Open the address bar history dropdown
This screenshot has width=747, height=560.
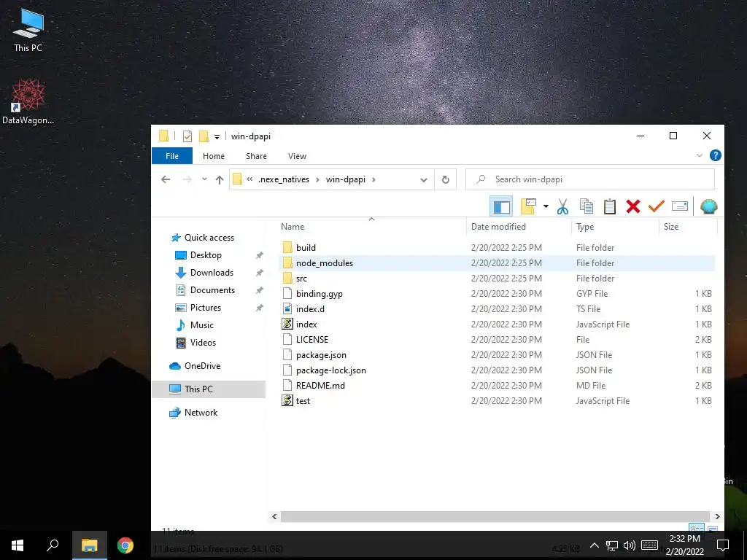[424, 179]
